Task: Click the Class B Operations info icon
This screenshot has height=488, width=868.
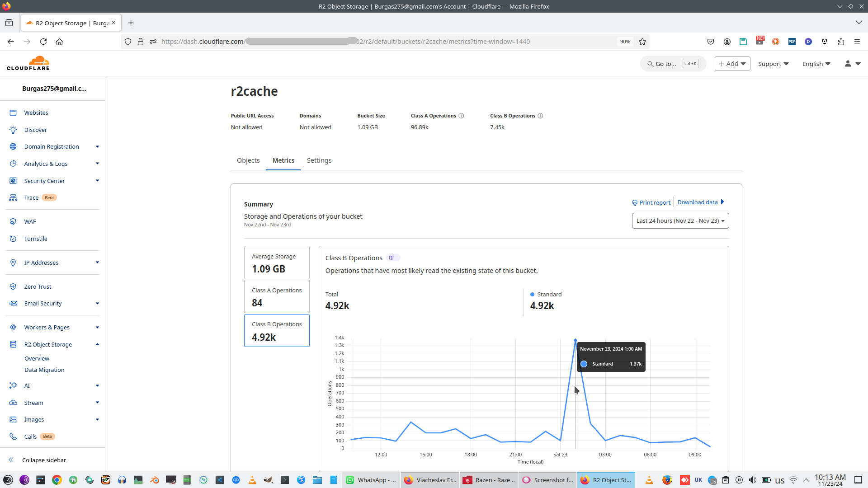Action: pos(540,116)
